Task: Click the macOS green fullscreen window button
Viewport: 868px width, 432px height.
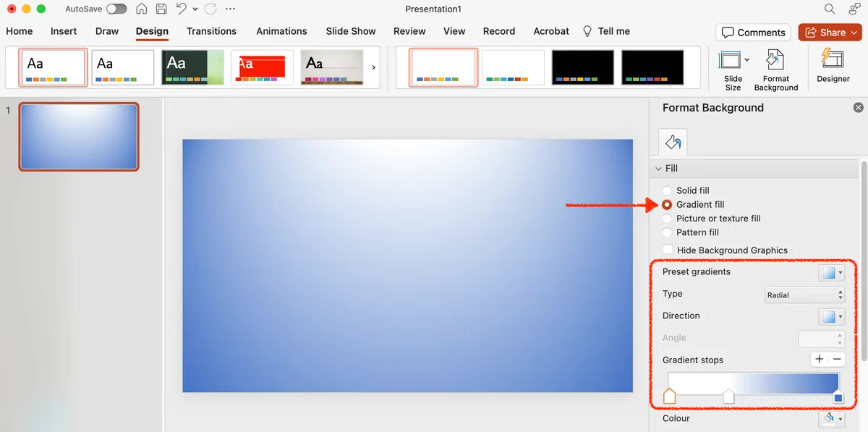Action: click(x=41, y=9)
